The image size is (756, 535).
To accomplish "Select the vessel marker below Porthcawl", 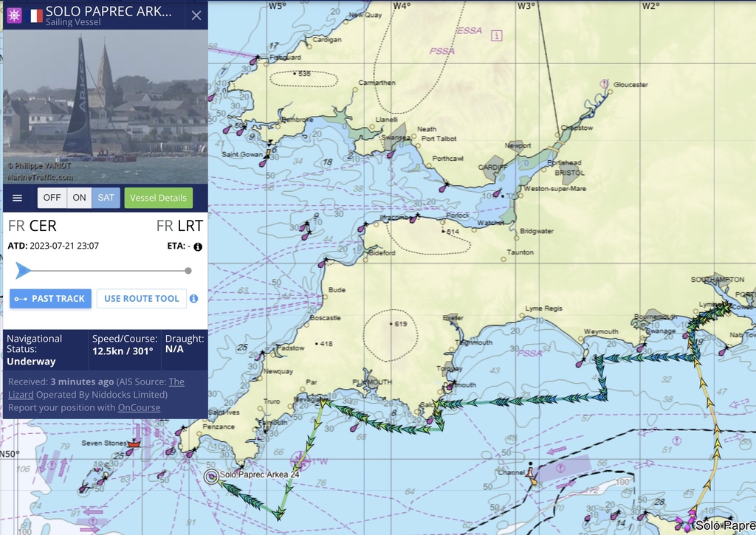I will pyautogui.click(x=444, y=187).
